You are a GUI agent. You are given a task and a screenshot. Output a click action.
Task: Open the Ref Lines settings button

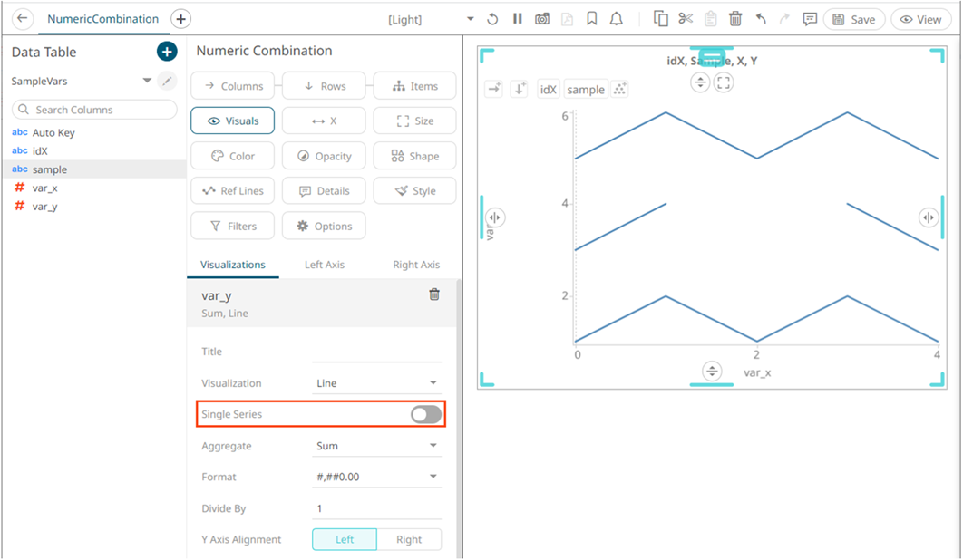click(x=233, y=191)
